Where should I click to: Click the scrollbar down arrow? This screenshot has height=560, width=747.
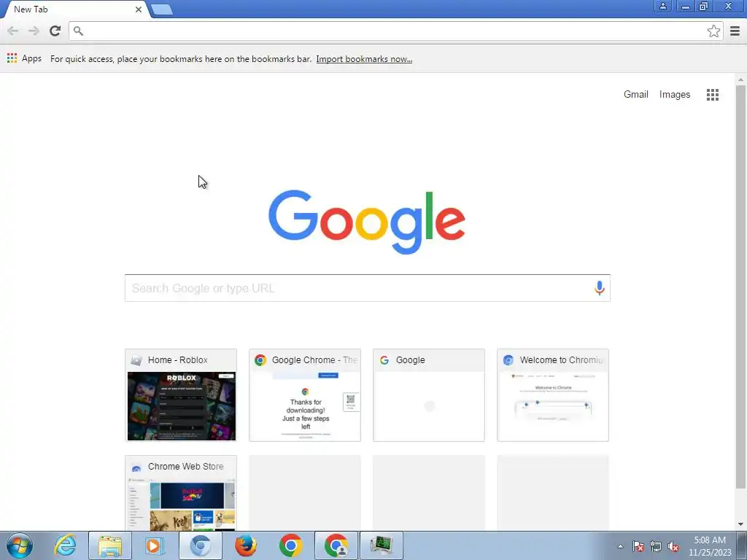click(740, 524)
